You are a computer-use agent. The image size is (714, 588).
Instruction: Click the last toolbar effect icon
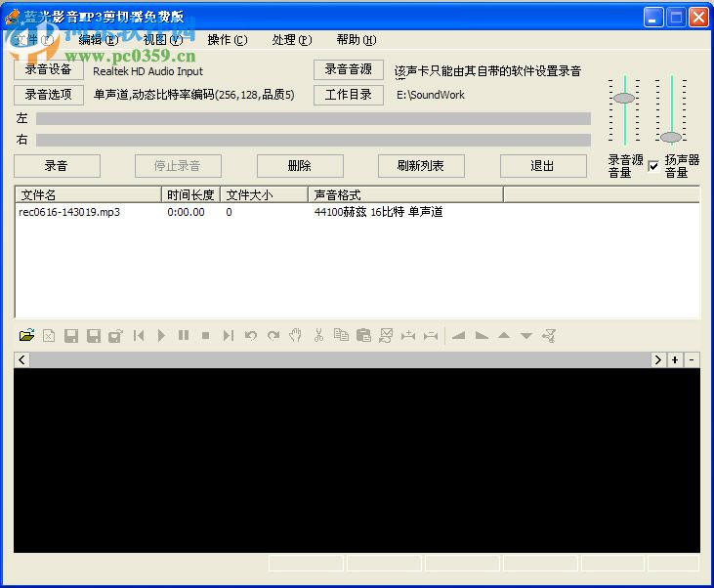[549, 336]
